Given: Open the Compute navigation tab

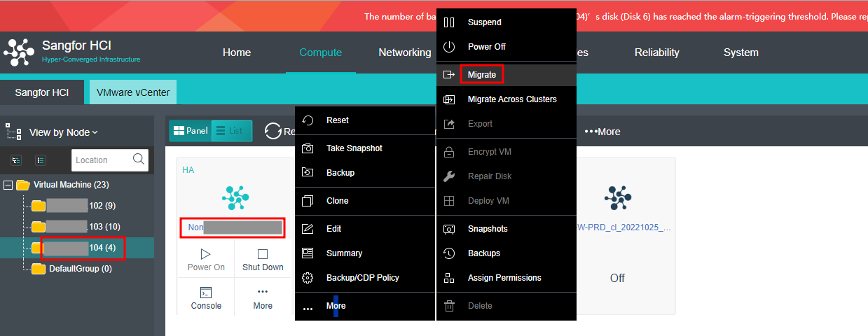Looking at the screenshot, I should click(x=321, y=52).
